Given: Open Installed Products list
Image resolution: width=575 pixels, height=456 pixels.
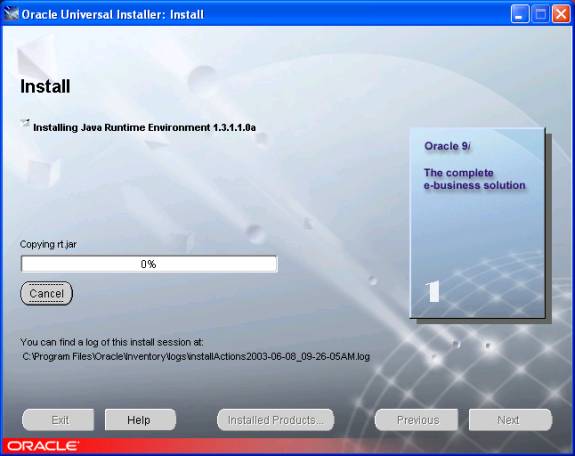Looking at the screenshot, I should [x=275, y=420].
